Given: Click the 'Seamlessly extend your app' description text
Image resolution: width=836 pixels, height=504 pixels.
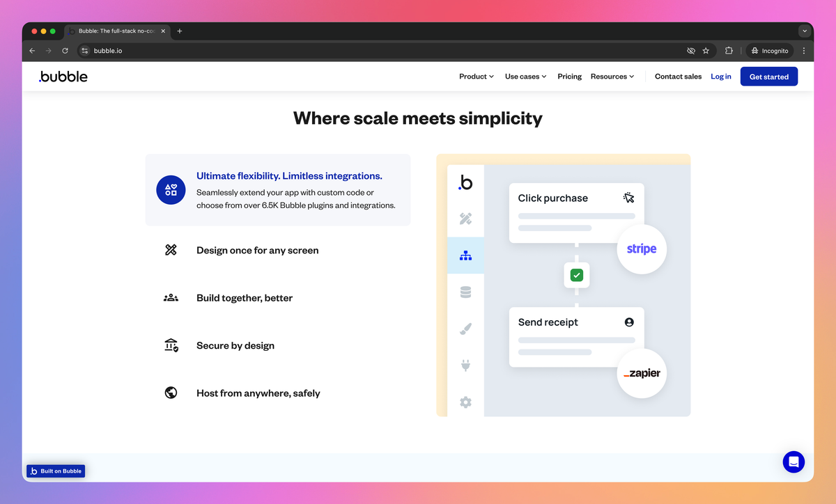Looking at the screenshot, I should (296, 199).
